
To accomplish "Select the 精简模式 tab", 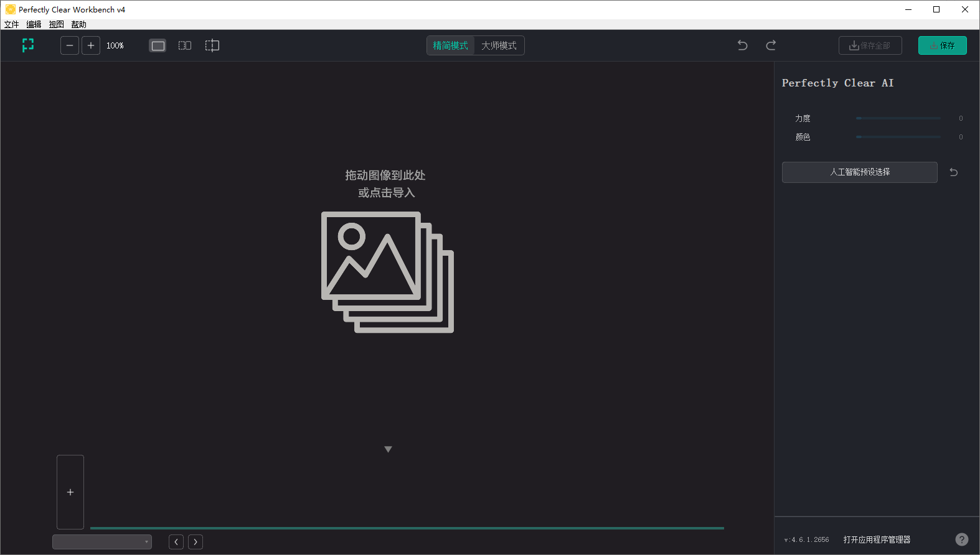I will click(450, 45).
